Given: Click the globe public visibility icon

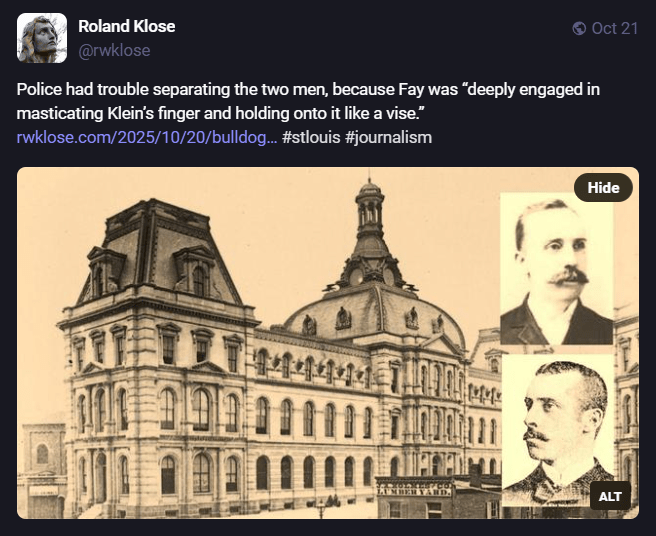Looking at the screenshot, I should (579, 28).
